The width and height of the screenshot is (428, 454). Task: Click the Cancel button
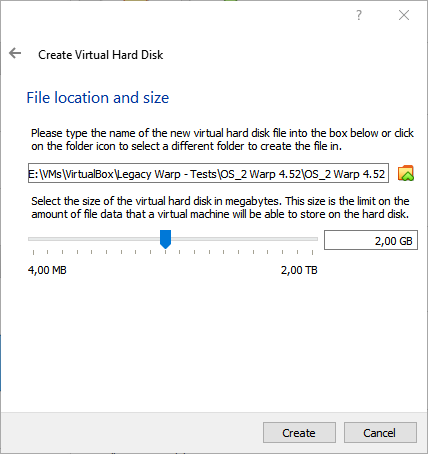tap(380, 433)
